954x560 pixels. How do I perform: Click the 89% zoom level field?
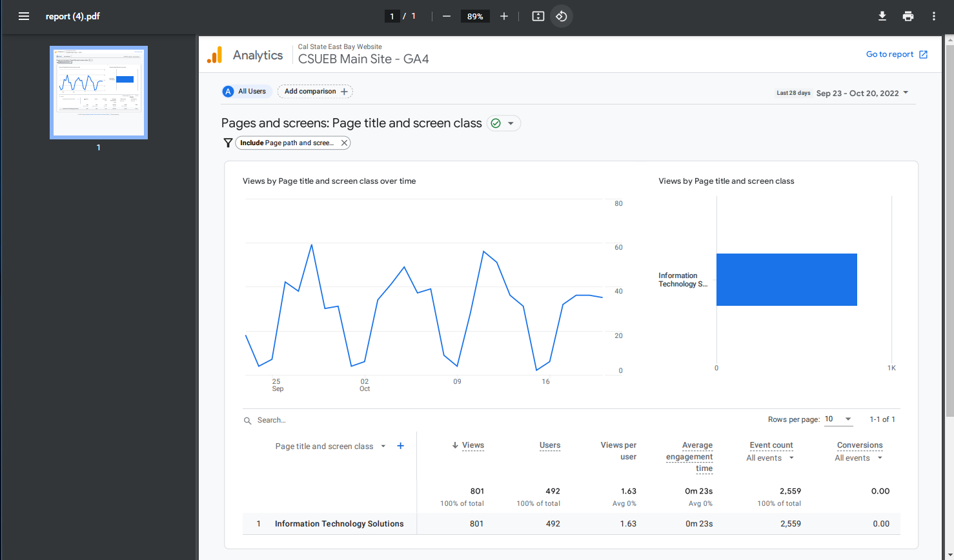pos(475,16)
